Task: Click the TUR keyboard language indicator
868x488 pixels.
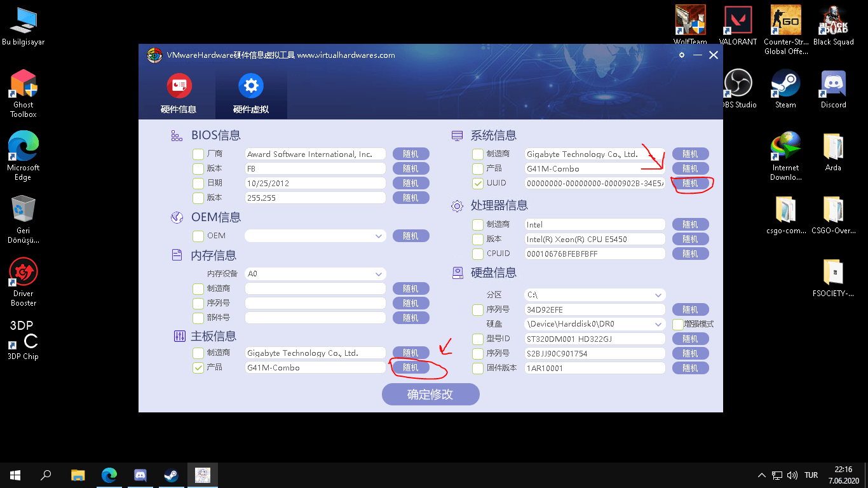Action: [811, 475]
